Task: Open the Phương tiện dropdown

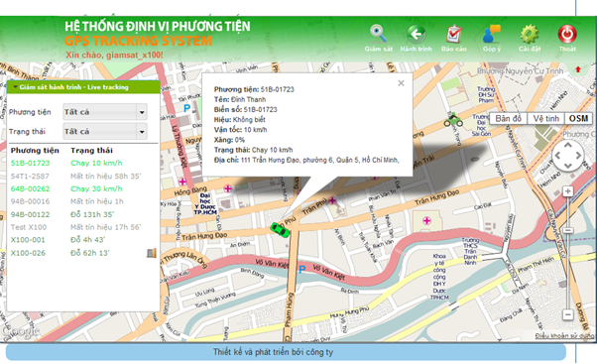Action: [105, 112]
